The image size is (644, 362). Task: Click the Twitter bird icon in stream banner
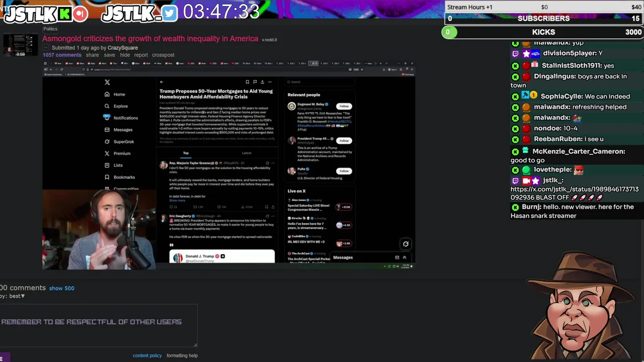click(x=170, y=14)
